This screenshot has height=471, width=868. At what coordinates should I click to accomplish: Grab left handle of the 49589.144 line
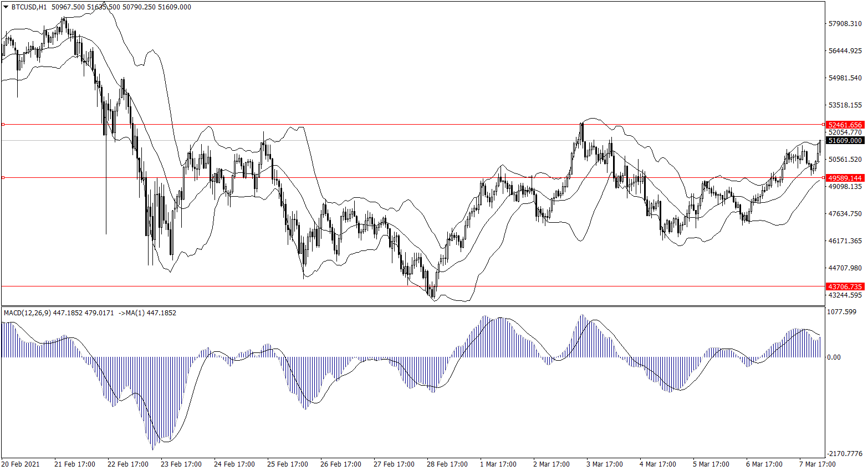pos(3,178)
